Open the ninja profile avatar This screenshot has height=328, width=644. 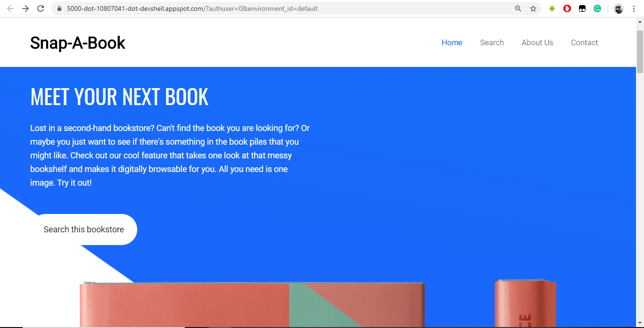click(619, 8)
